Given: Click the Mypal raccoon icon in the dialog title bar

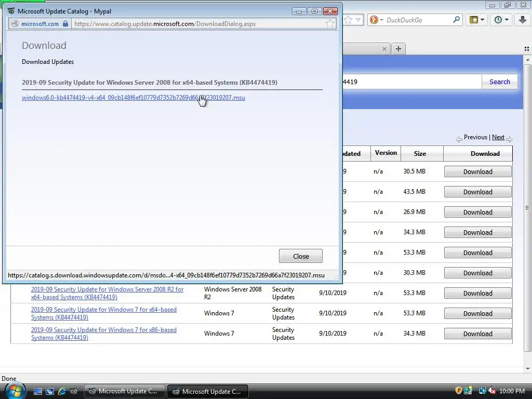Looking at the screenshot, I should 11,11.
